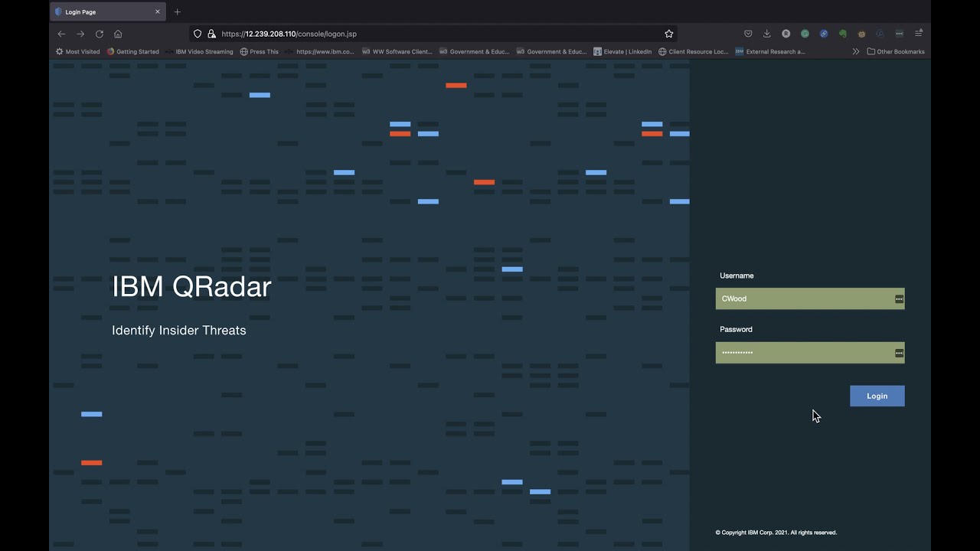Open the Press This bookmark

(259, 52)
